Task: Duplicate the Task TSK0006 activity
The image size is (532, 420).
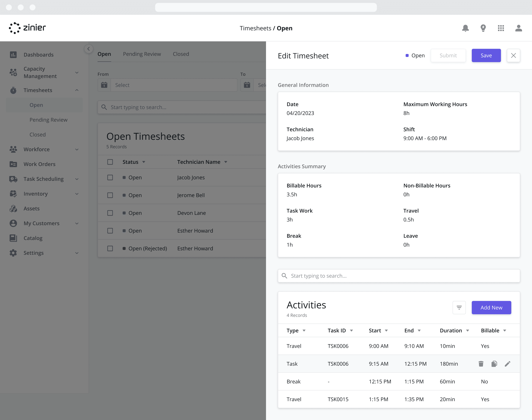Action: (494, 364)
